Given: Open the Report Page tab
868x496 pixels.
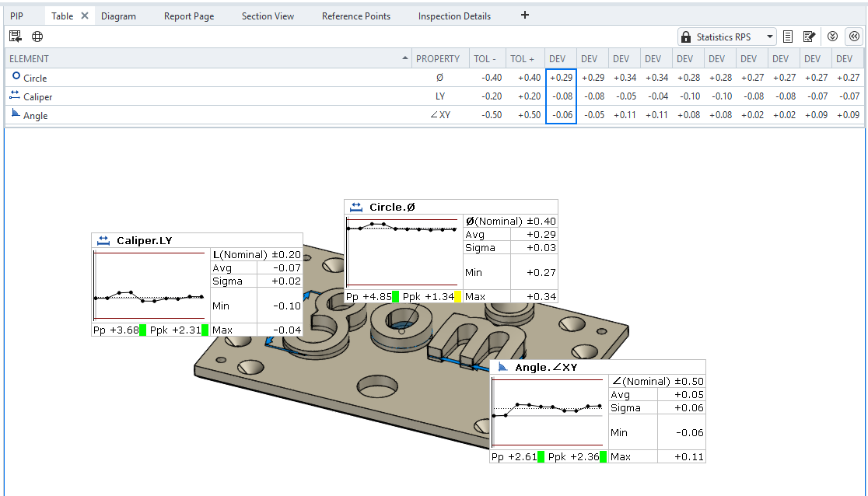Looking at the screenshot, I should pos(189,16).
